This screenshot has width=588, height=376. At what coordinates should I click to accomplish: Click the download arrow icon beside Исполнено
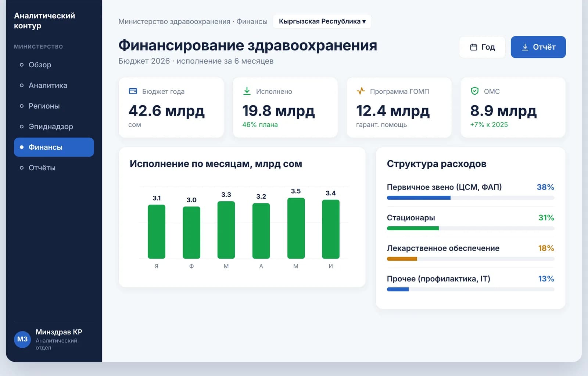[247, 91]
